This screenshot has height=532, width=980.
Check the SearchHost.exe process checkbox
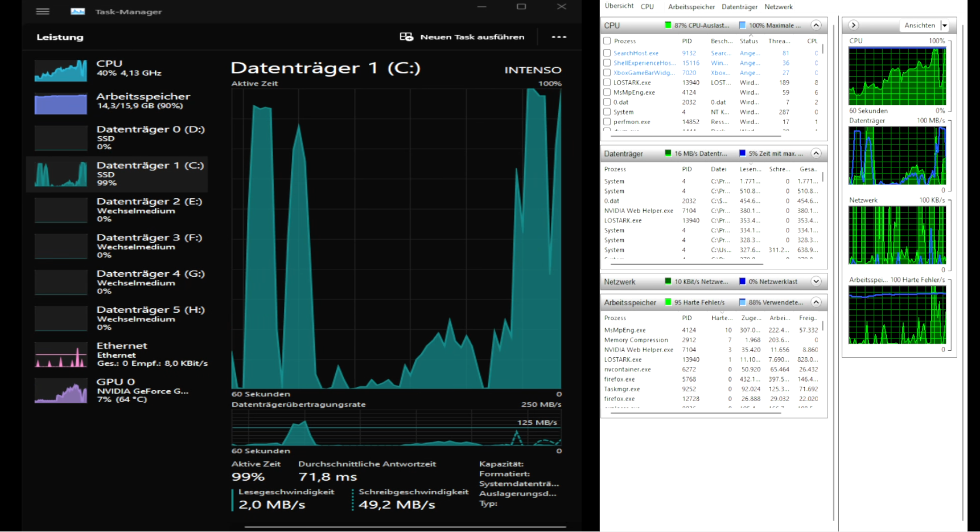coord(607,53)
